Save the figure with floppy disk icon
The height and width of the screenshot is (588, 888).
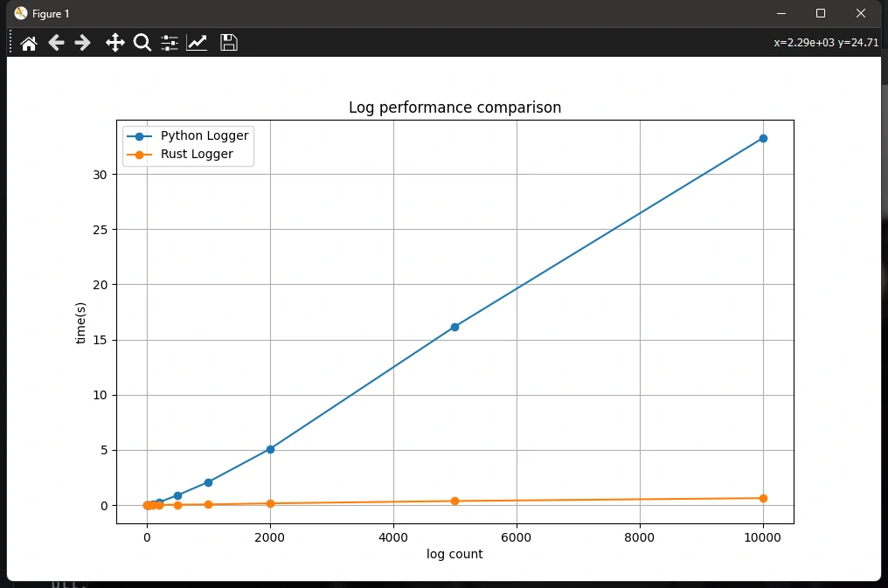coord(228,43)
